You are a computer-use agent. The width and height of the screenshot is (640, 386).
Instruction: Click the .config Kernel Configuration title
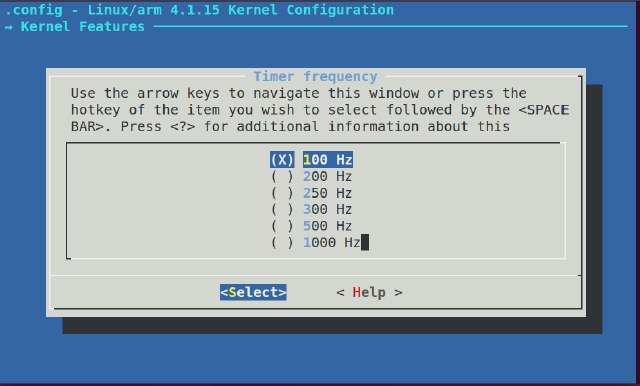point(199,10)
